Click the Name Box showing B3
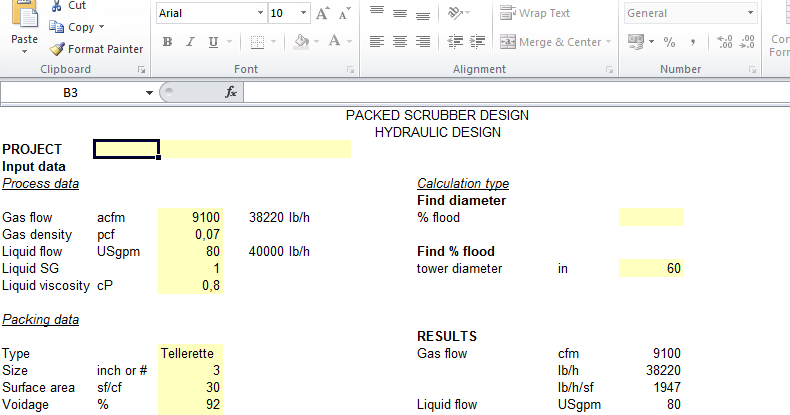 pyautogui.click(x=71, y=93)
